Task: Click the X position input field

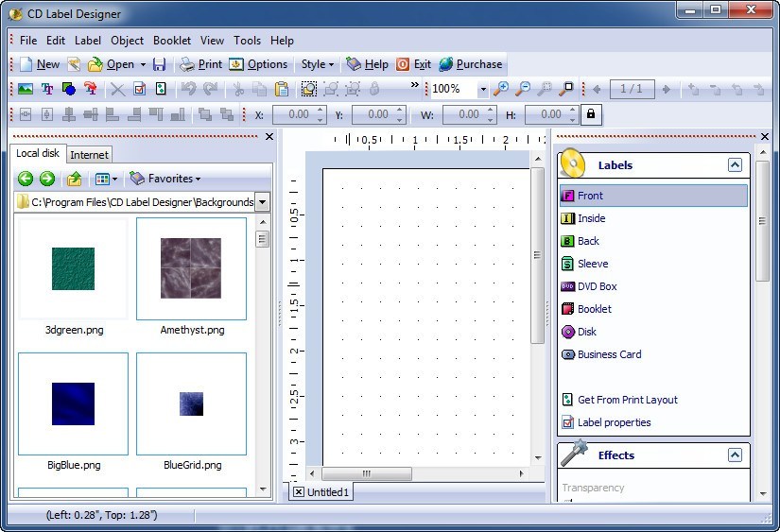Action: [294, 115]
